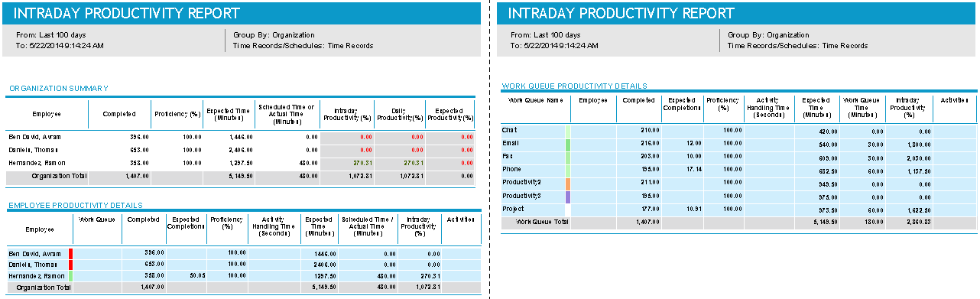Viewport: 980px width, 299px height.
Task: Click light green color bar in Chat row
Action: point(568,131)
